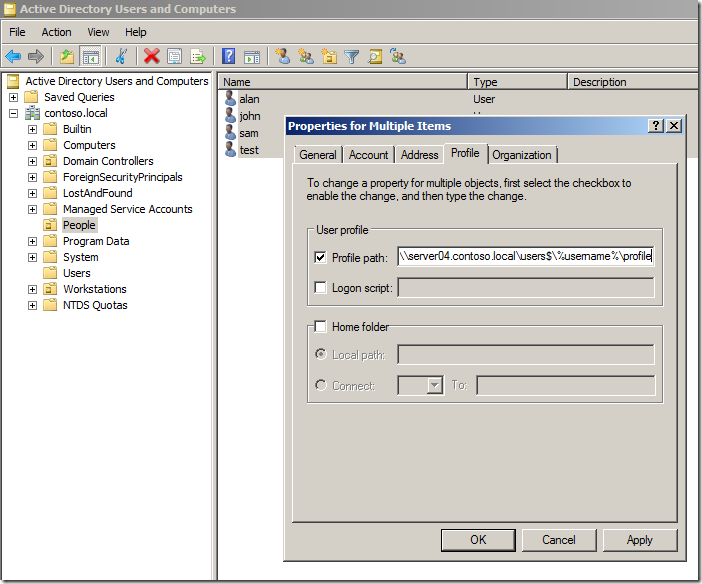Screen dimensions: 702x584
Task: Click the Back arrow toolbar icon
Action: point(13,57)
